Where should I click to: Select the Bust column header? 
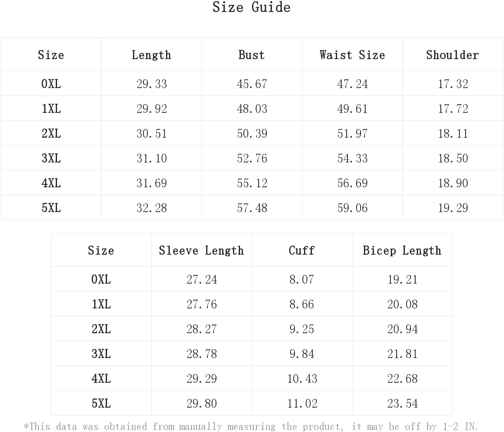pos(252,55)
